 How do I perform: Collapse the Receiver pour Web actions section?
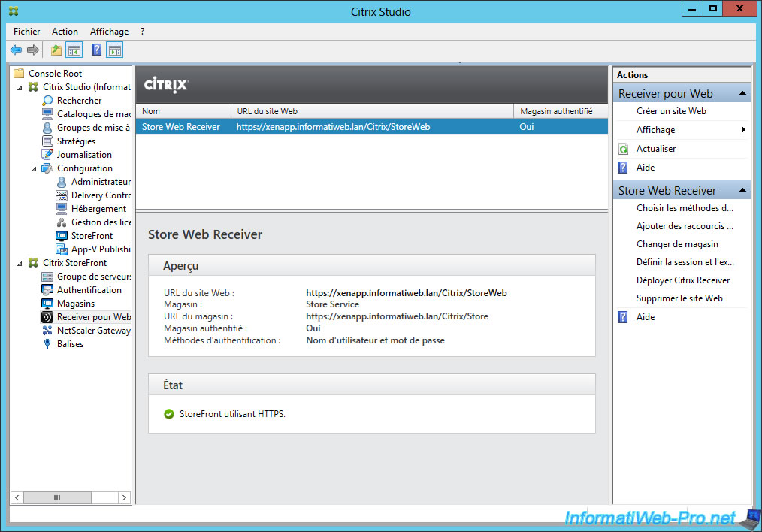pyautogui.click(x=742, y=94)
